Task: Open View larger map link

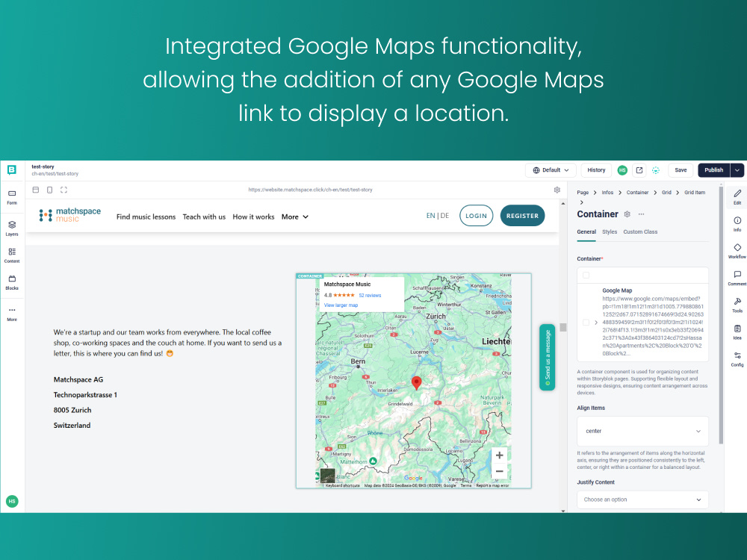Action: click(x=341, y=305)
